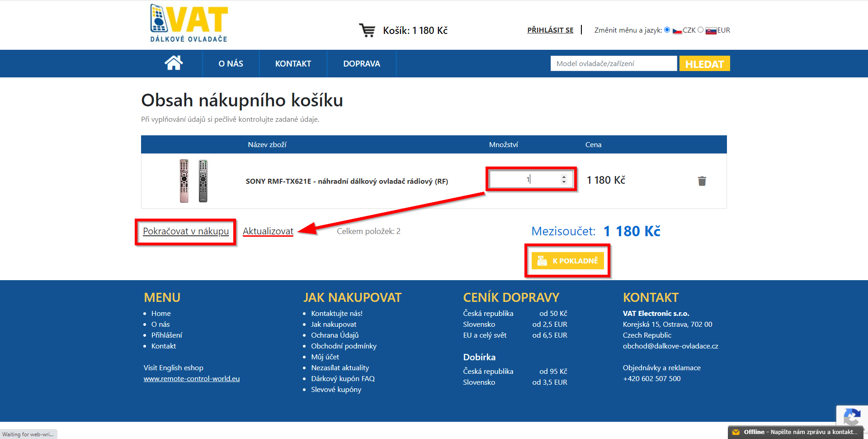Open the offline chat envelope icon
Viewport: 868px width, 439px height.
pyautogui.click(x=736, y=432)
